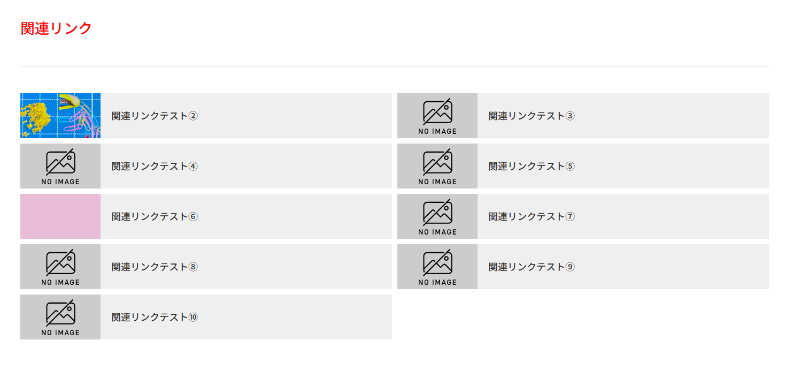Click the NO IMAGE icon for 関連リンクテスト③
785x370 pixels.
[x=437, y=116]
